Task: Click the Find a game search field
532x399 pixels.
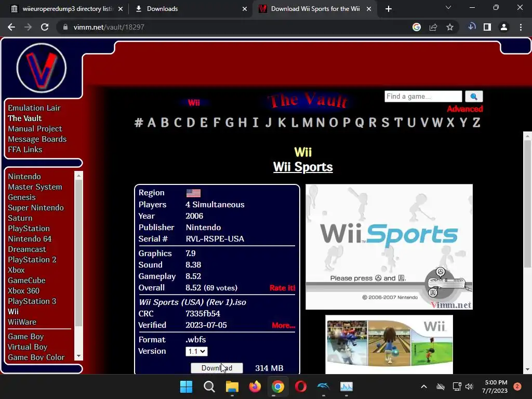Action: (x=423, y=96)
